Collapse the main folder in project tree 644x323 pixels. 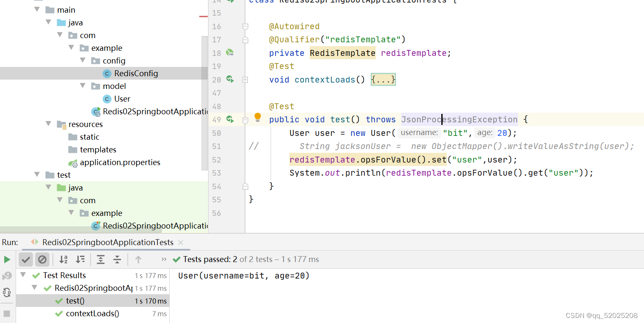tap(37, 10)
